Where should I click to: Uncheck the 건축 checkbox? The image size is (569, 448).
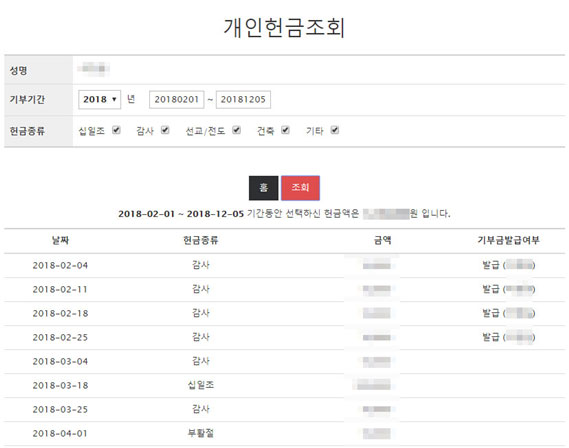coord(286,130)
